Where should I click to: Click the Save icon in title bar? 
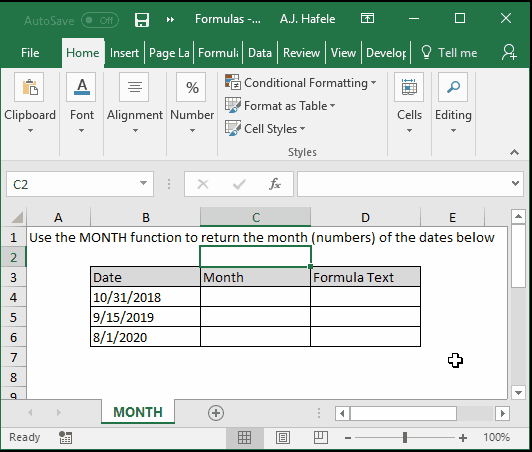(141, 20)
